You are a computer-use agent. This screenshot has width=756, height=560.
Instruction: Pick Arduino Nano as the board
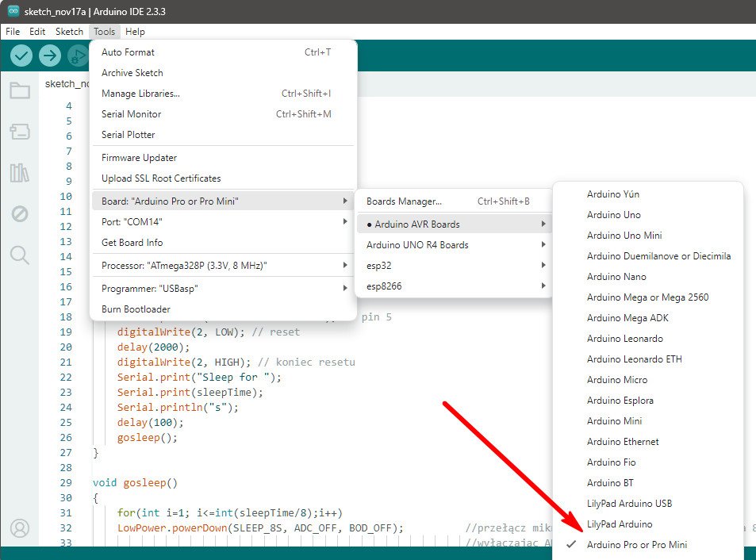[616, 277]
